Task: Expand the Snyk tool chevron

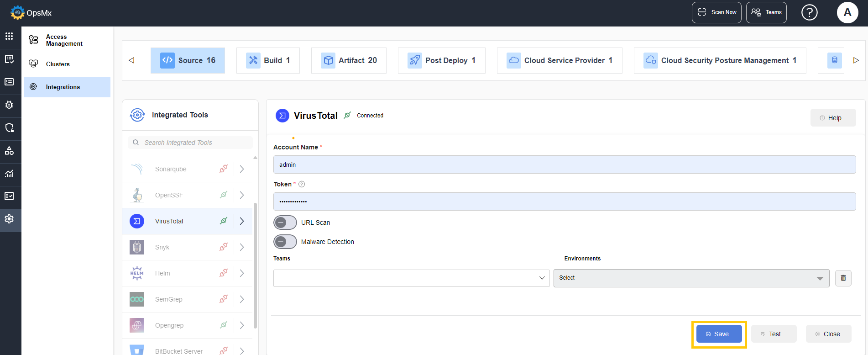Action: point(242,247)
